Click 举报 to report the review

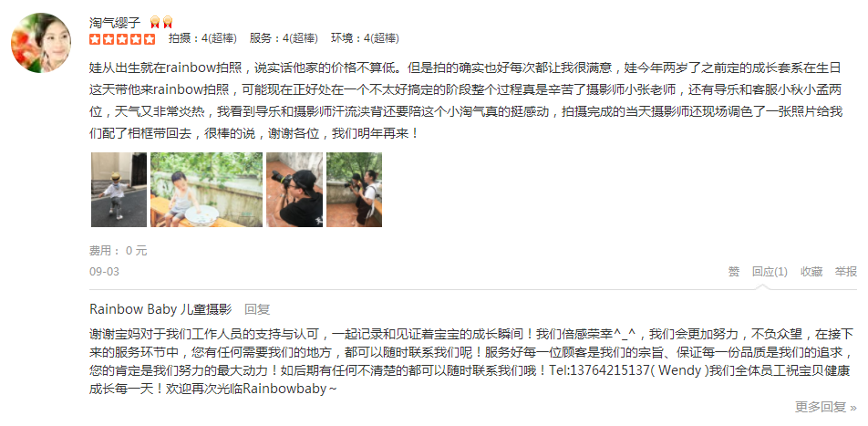(x=846, y=272)
